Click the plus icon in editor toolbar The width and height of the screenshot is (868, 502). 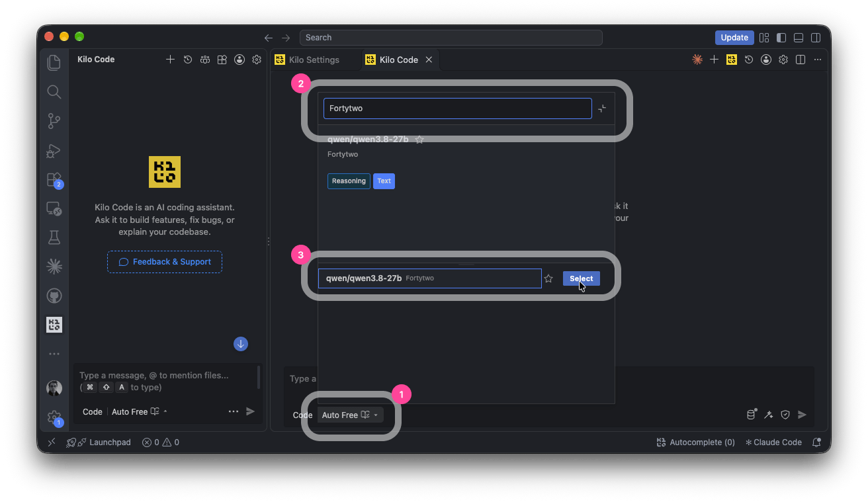point(714,60)
